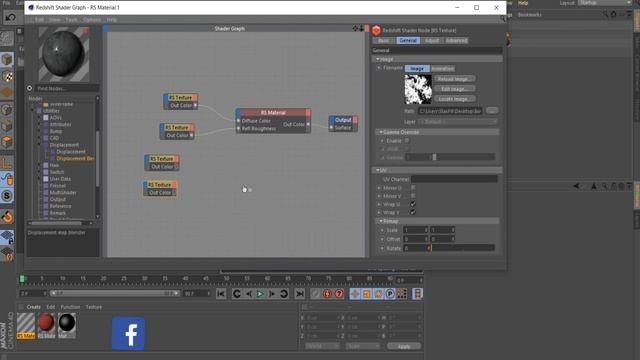Toggle the Gamma Override Enable checkbox
Image resolution: width=640 pixels, height=360 pixels.
point(407,140)
